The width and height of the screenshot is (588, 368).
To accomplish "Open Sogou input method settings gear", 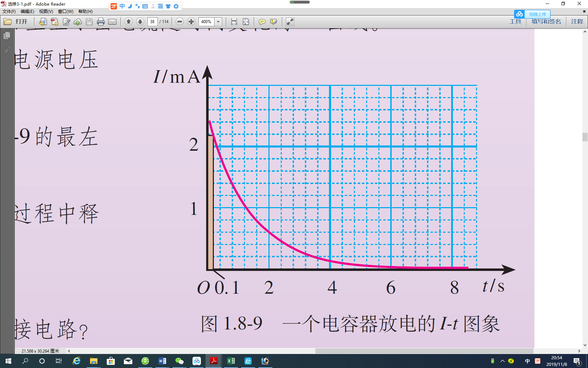I will point(176,6).
